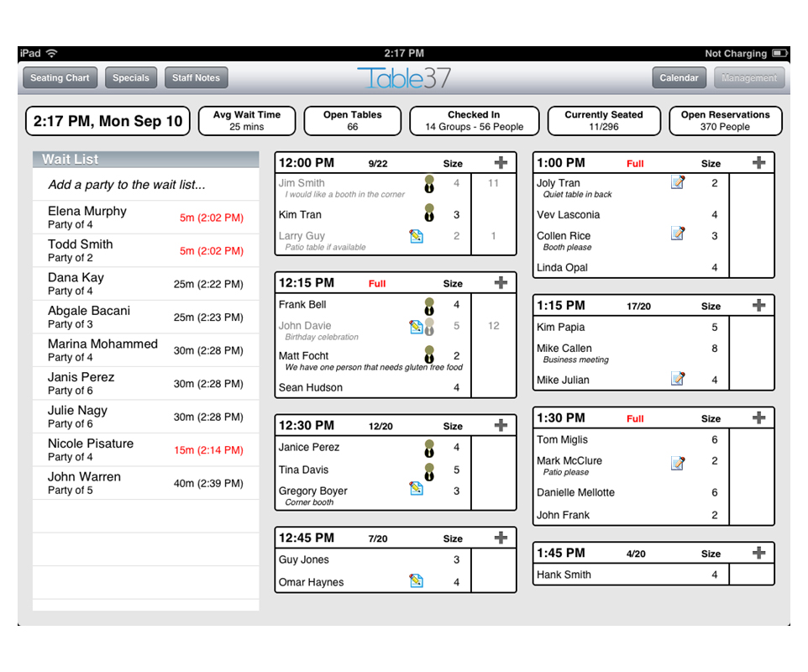Click the note icon for Mark McClure

click(x=678, y=462)
